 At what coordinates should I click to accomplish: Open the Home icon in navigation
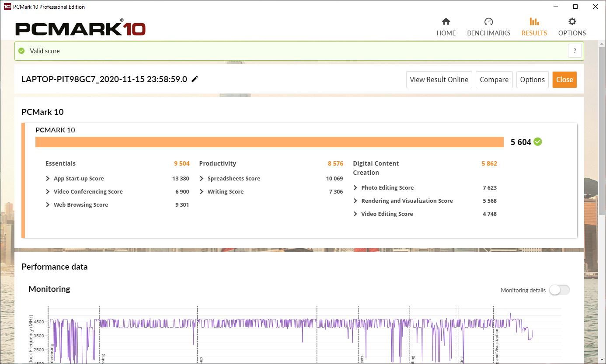(446, 22)
